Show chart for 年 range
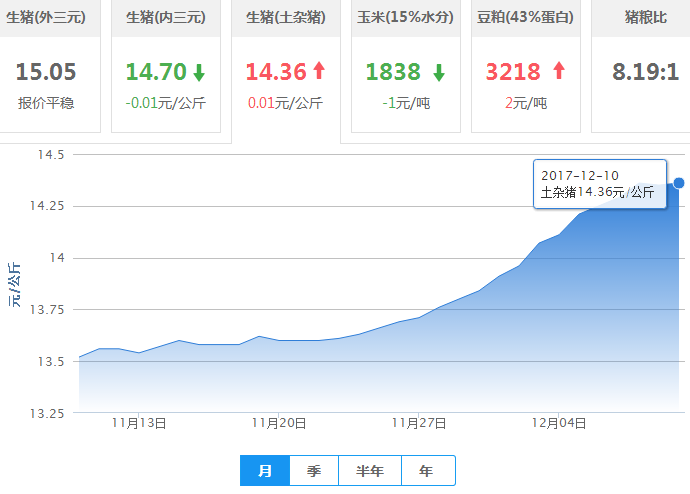 (x=427, y=471)
